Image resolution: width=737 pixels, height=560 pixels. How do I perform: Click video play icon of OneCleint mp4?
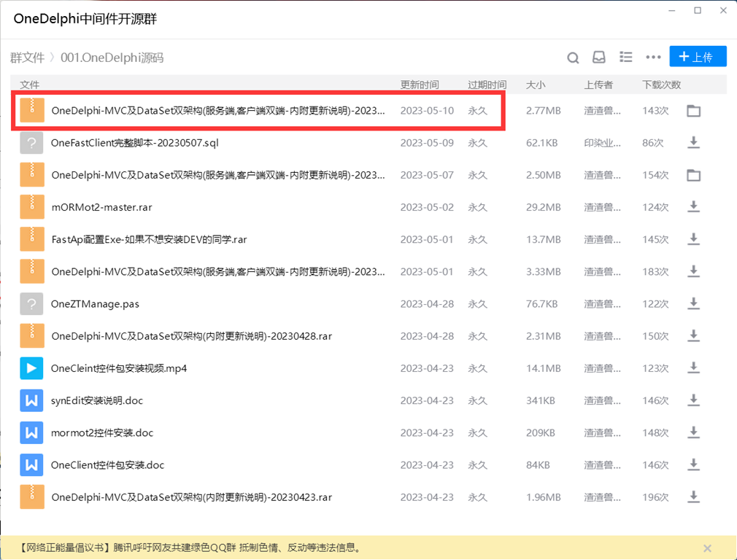pyautogui.click(x=31, y=368)
